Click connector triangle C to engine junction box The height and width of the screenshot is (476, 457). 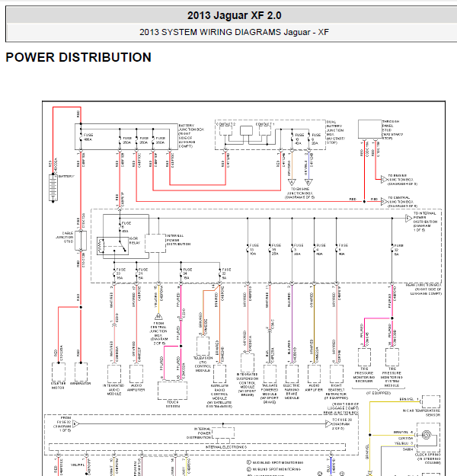pyautogui.click(x=384, y=180)
